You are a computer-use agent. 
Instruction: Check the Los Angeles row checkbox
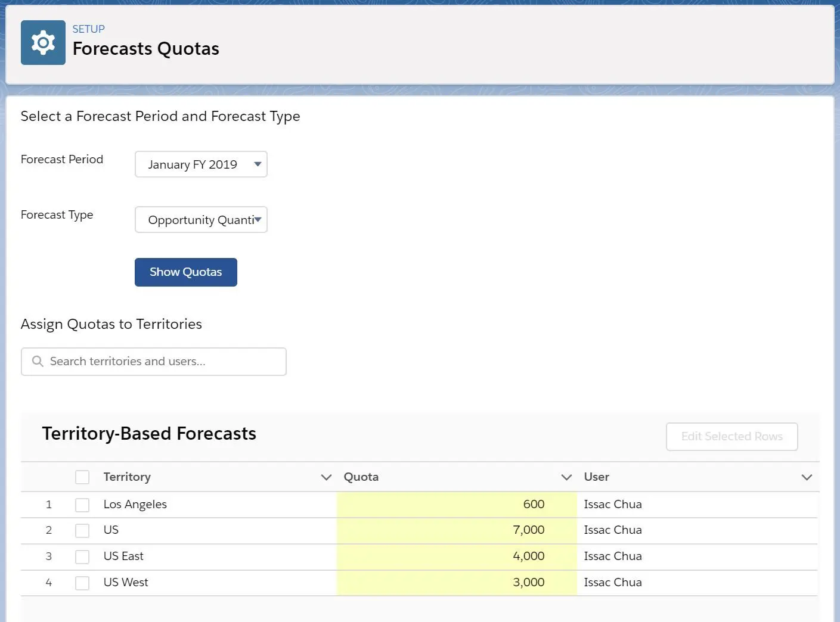(x=82, y=505)
